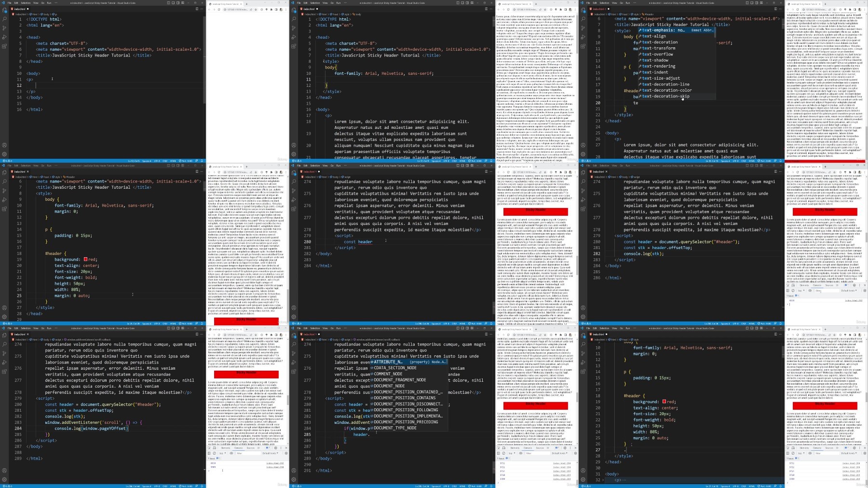Open editor More Actions dots above text-emphasis suggestion editor
This screenshot has height=488, width=868.
click(x=780, y=9)
